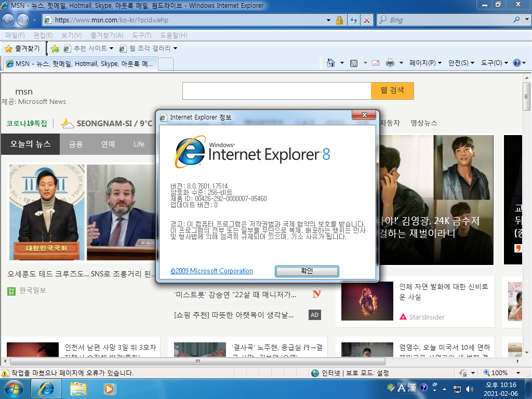Click Internet Explorer taskbar icon
This screenshot has width=532, height=399.
[x=46, y=389]
